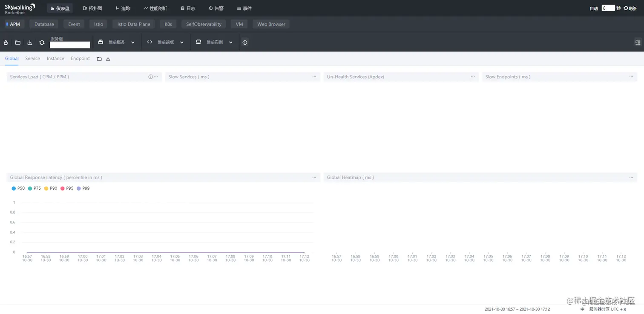Expand the 当前端点 current endpoint dropdown
The width and height of the screenshot is (644, 314).
166,43
